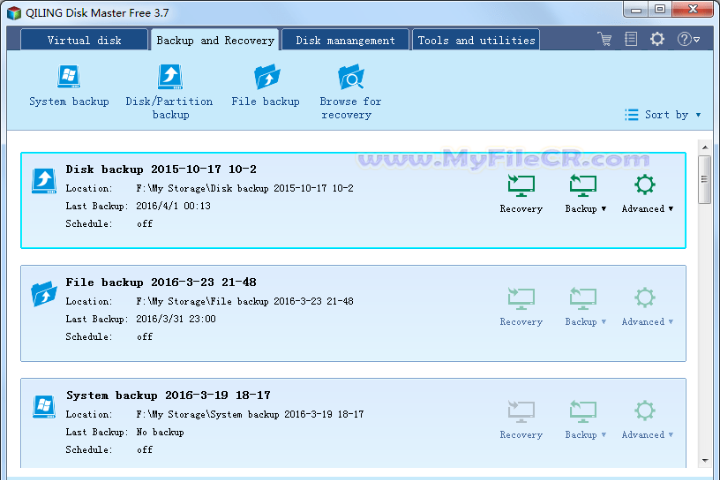Expand the Sort by dropdown

[x=663, y=114]
